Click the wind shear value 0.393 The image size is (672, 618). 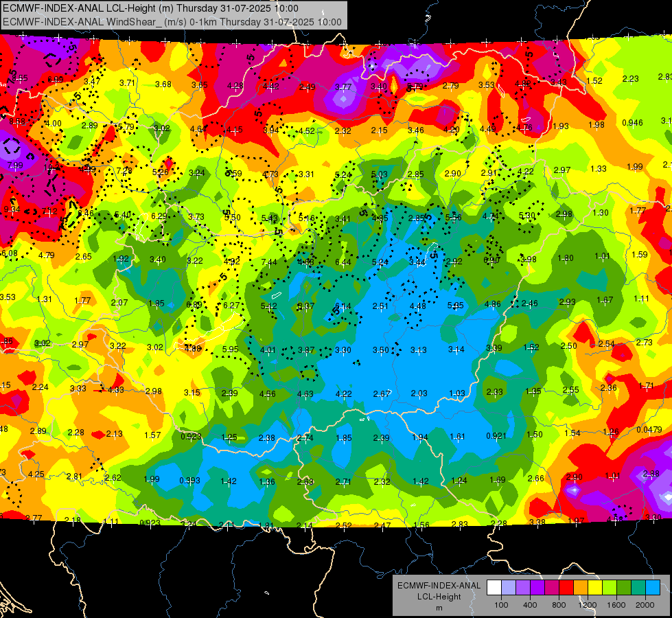(x=189, y=480)
